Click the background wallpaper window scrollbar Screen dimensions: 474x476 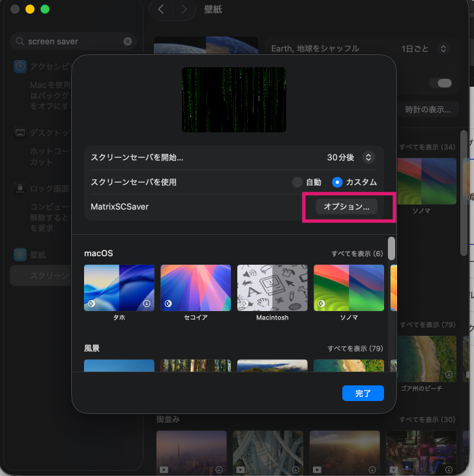click(464, 193)
